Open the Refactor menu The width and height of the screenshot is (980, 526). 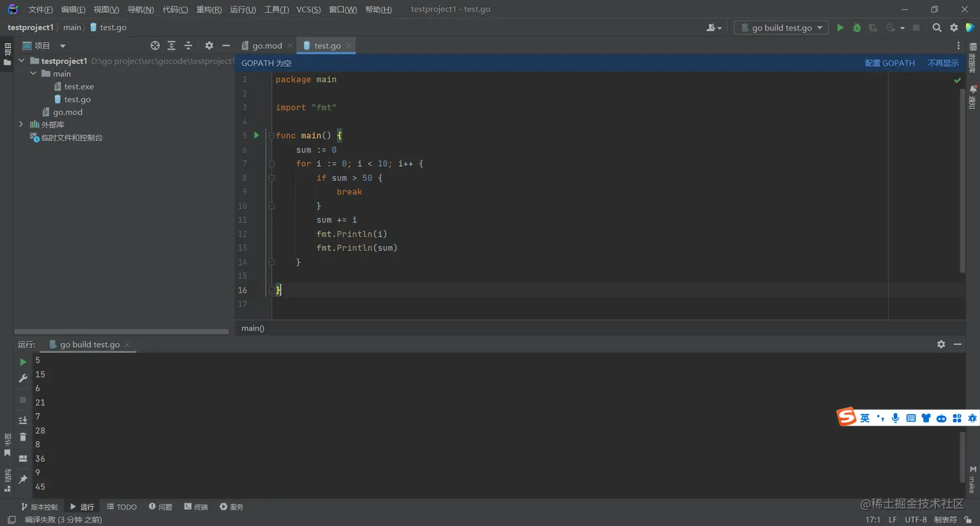pyautogui.click(x=209, y=10)
